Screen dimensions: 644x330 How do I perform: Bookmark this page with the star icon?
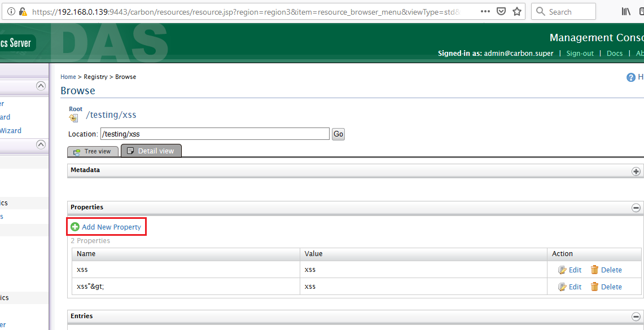[517, 11]
